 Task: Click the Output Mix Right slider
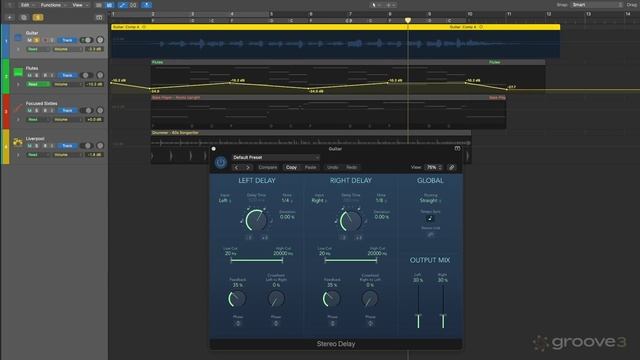click(443, 306)
